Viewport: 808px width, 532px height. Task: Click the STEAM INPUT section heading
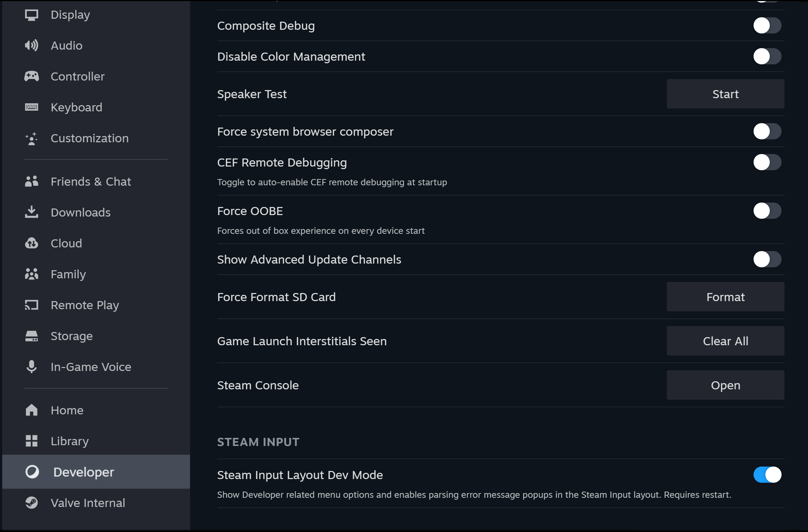[258, 442]
